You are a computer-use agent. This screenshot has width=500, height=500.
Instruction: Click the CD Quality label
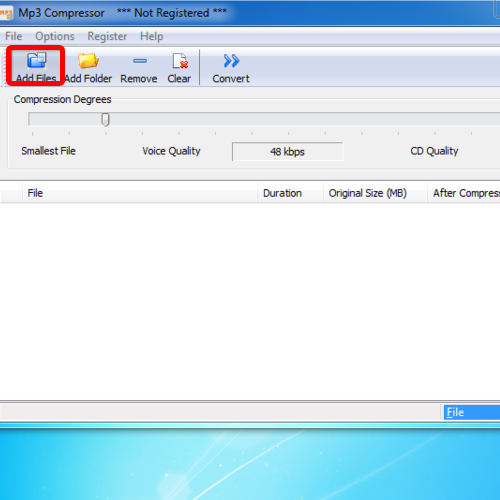pos(434,151)
